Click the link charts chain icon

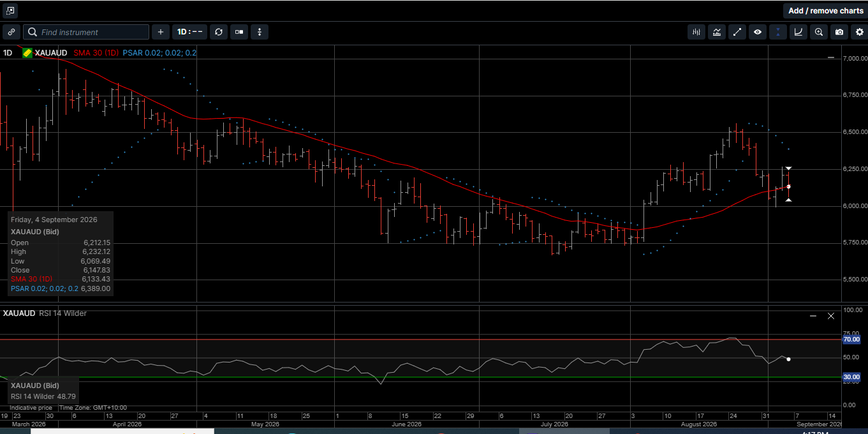click(11, 32)
